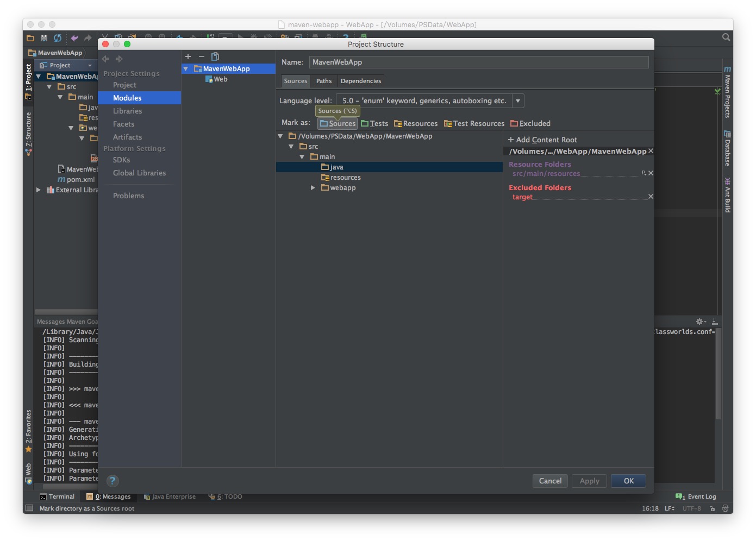Edit properties of src/main/resources folder

[x=643, y=173]
